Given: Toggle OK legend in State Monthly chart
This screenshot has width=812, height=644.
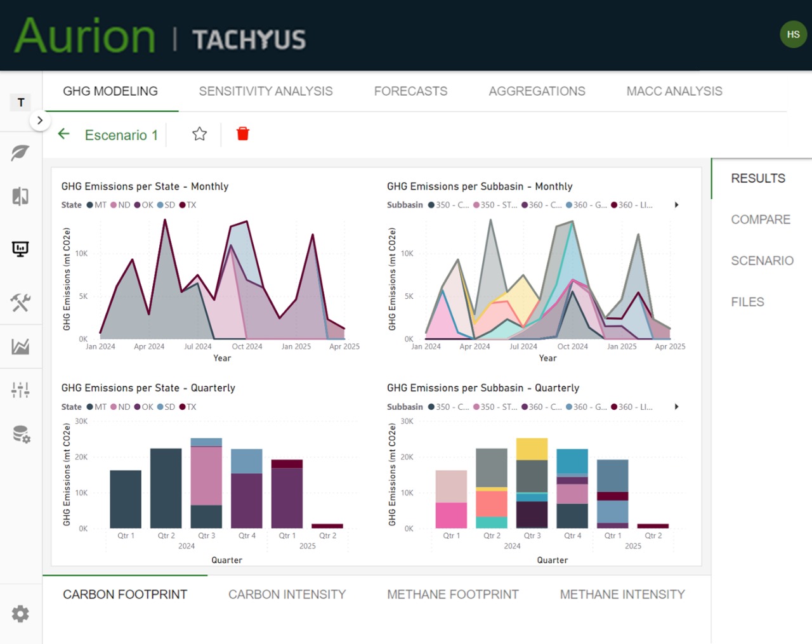Looking at the screenshot, I should (144, 205).
